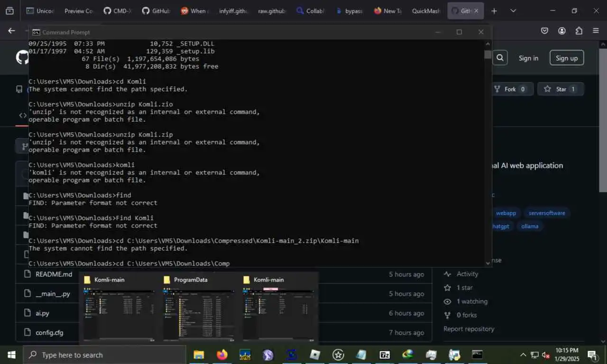Click the serversoftware topic tag

pos(546,213)
